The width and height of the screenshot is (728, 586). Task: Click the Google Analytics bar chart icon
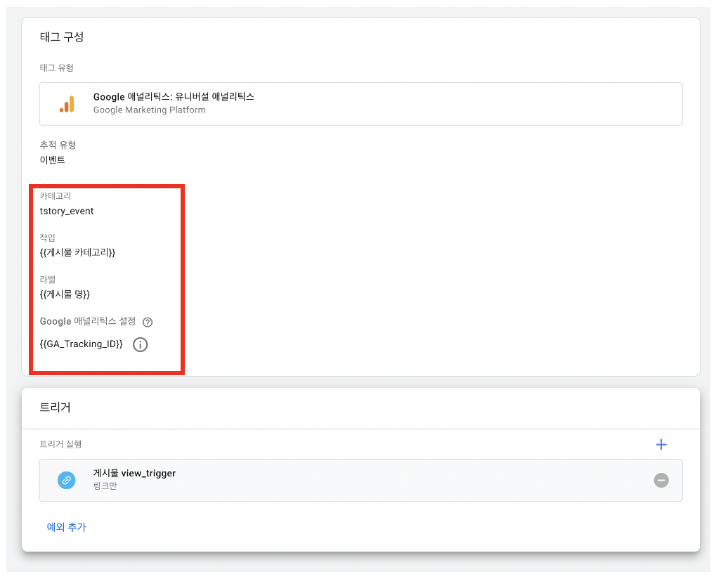[x=67, y=104]
